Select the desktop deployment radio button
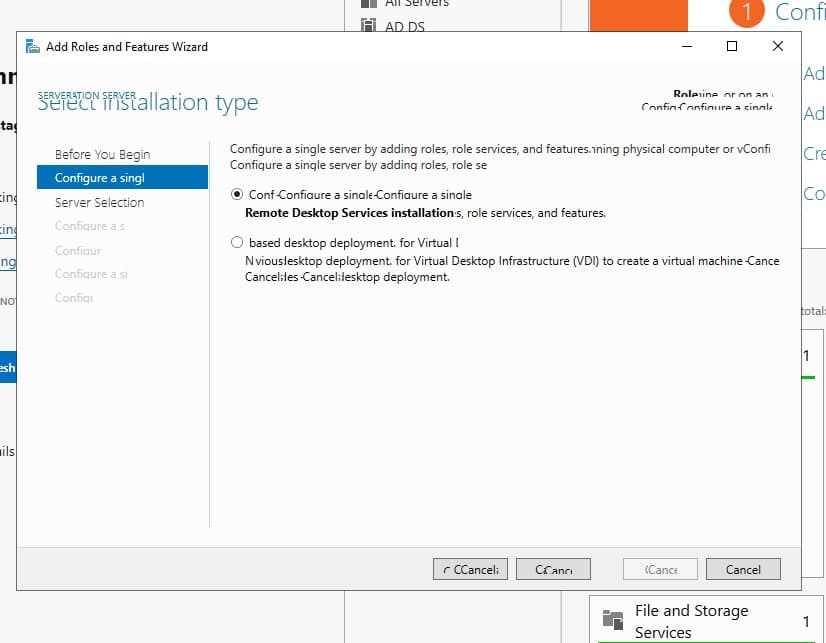 pyautogui.click(x=237, y=242)
